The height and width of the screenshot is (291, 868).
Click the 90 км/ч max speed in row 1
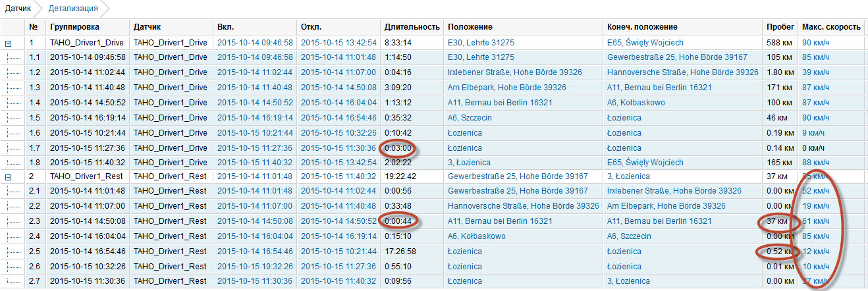[815, 42]
